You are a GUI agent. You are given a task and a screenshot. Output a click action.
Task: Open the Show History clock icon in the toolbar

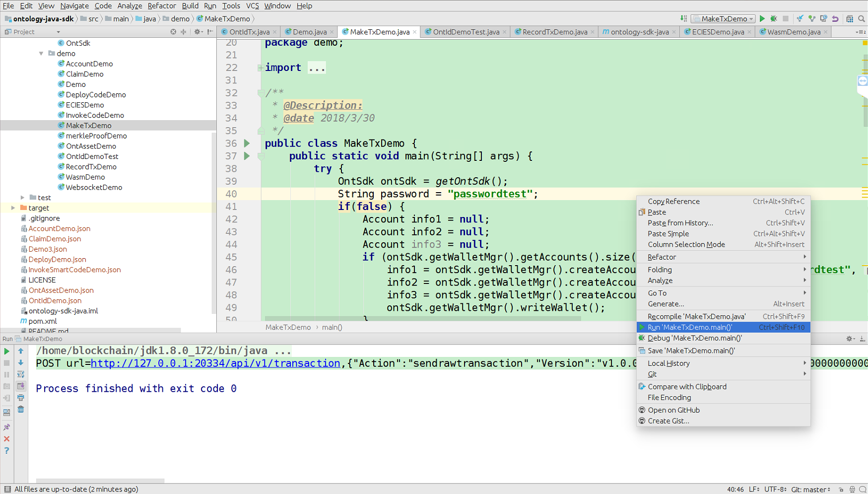[824, 19]
